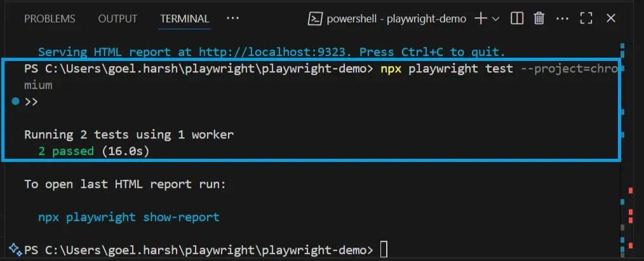Viewport: 644px width, 261px height.
Task: Maximize the panel size
Action: click(x=586, y=18)
